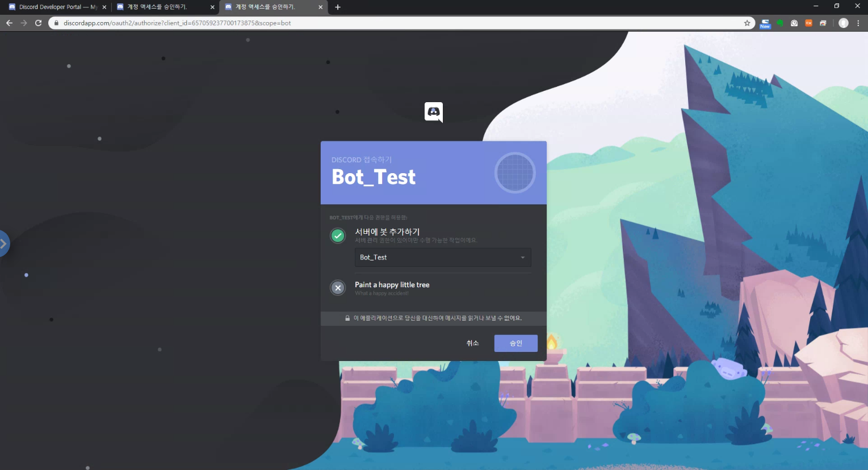Click the 승인 authorize button
Viewport: 868px width, 470px height.
coord(515,343)
